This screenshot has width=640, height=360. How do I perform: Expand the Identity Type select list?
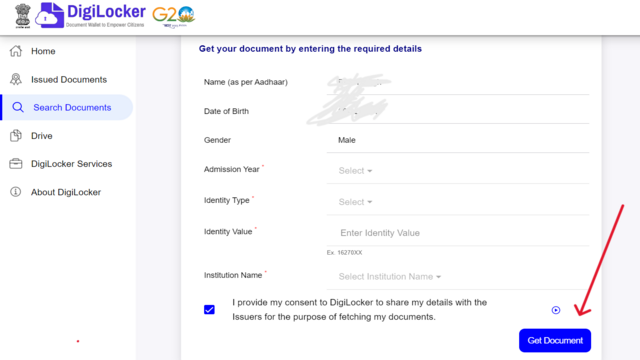(x=458, y=202)
